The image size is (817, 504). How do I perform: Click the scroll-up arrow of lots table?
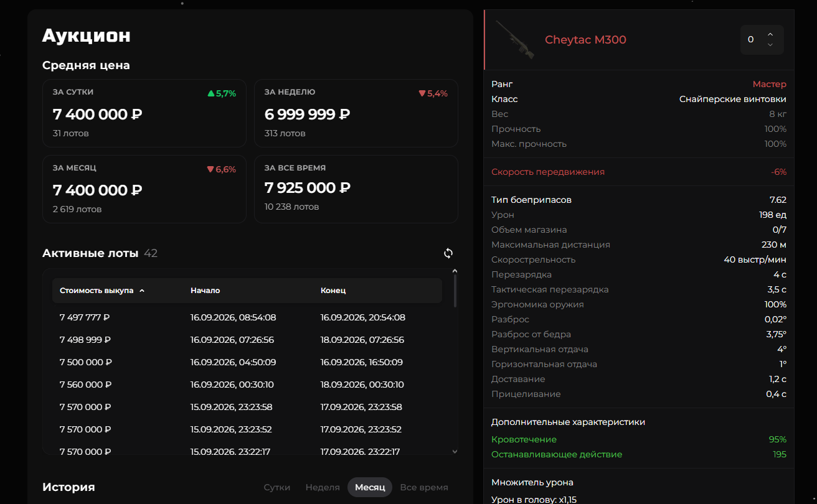(455, 271)
